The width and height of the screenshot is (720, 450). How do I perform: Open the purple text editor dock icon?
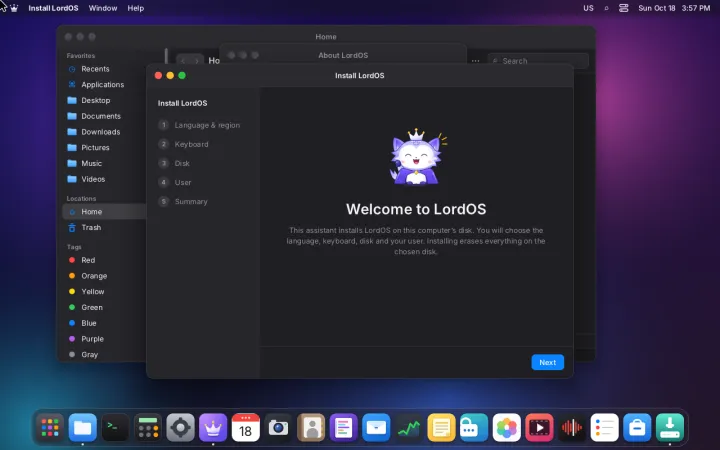click(x=343, y=428)
